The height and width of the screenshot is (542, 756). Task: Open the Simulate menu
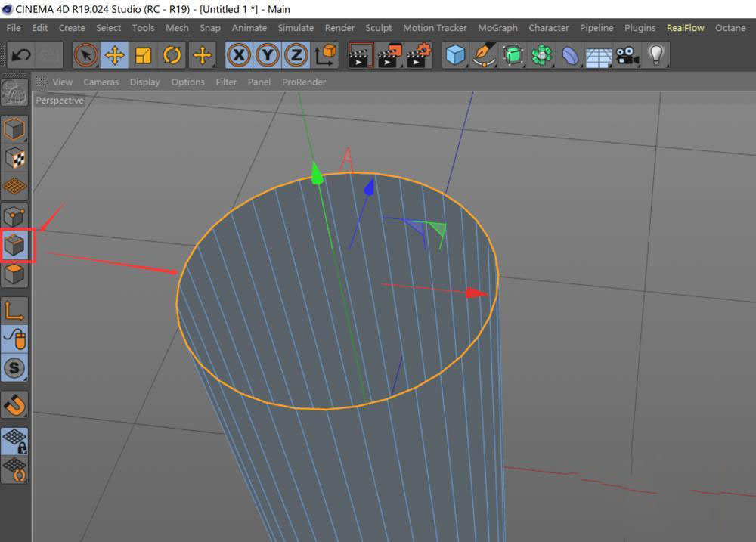coord(296,28)
